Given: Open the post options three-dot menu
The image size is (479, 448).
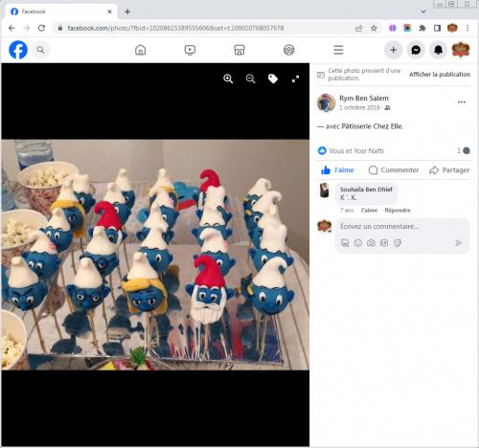Looking at the screenshot, I should click(x=462, y=102).
